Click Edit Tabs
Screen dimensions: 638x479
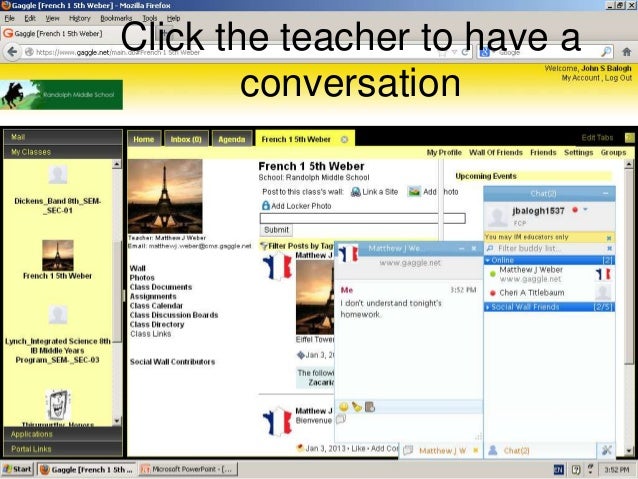(597, 138)
